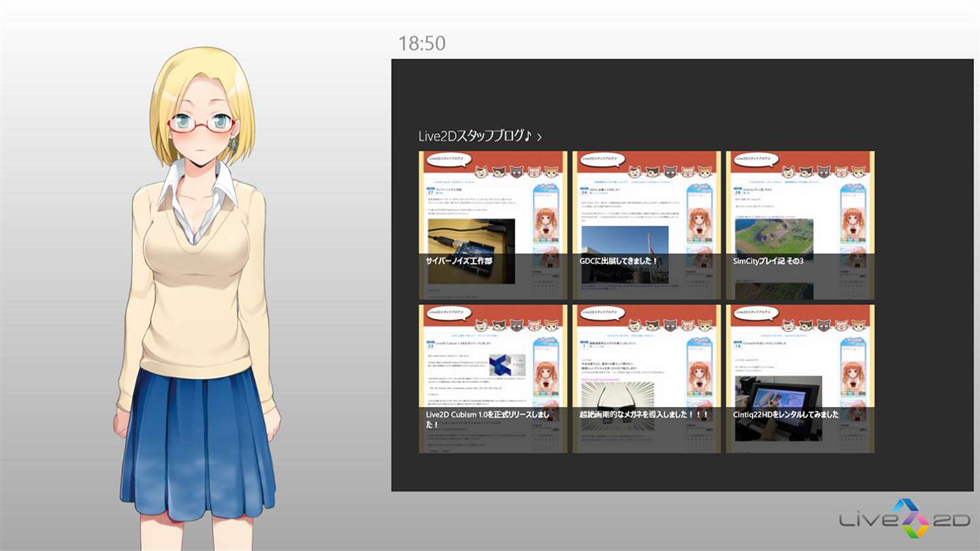980x551 pixels.
Task: Select the SimCityプレイ記 その3 caption
Action: [x=768, y=261]
